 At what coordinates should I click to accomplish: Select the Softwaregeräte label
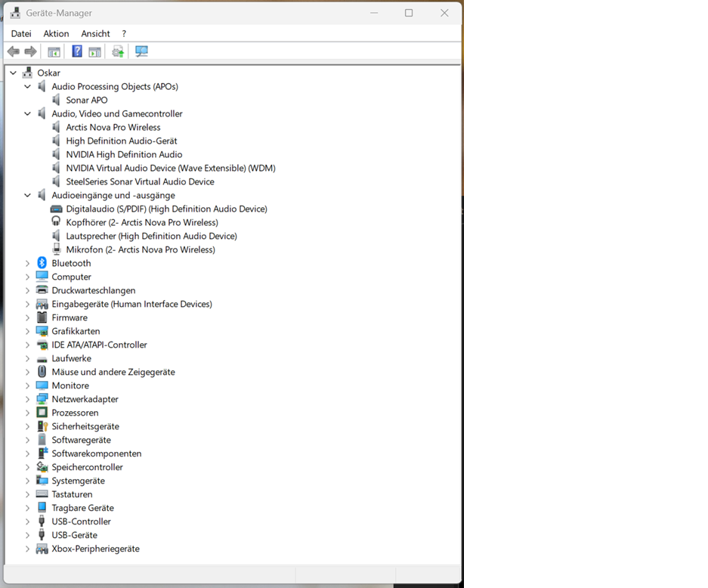(82, 440)
